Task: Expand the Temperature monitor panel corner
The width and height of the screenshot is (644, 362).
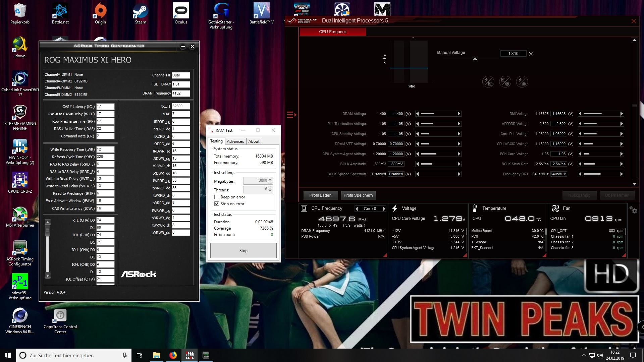Action: pyautogui.click(x=544, y=255)
